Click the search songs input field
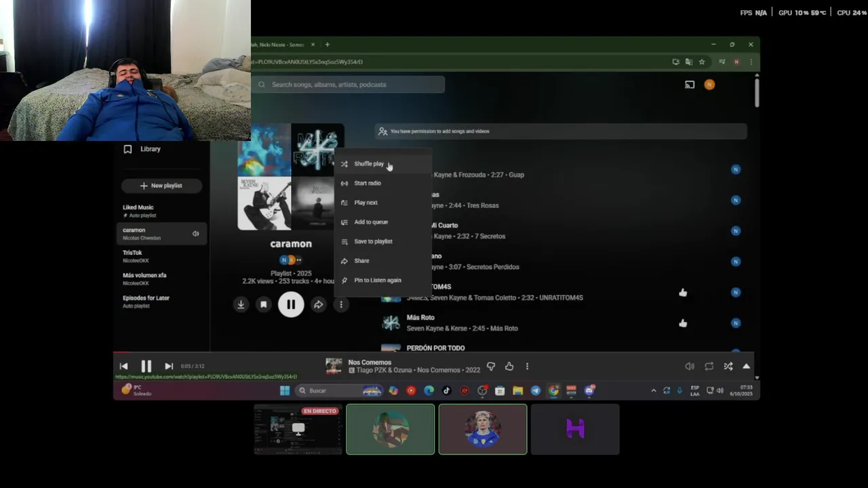The height and width of the screenshot is (488, 868). click(x=349, y=85)
